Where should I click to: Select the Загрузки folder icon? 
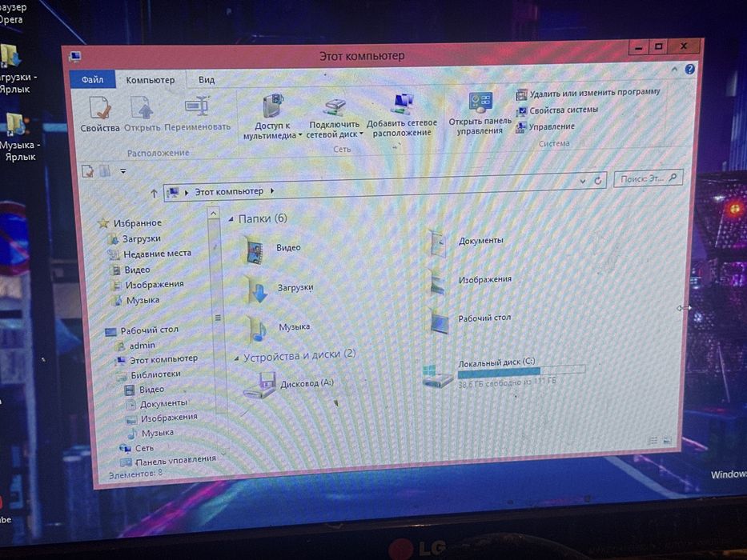tap(256, 290)
